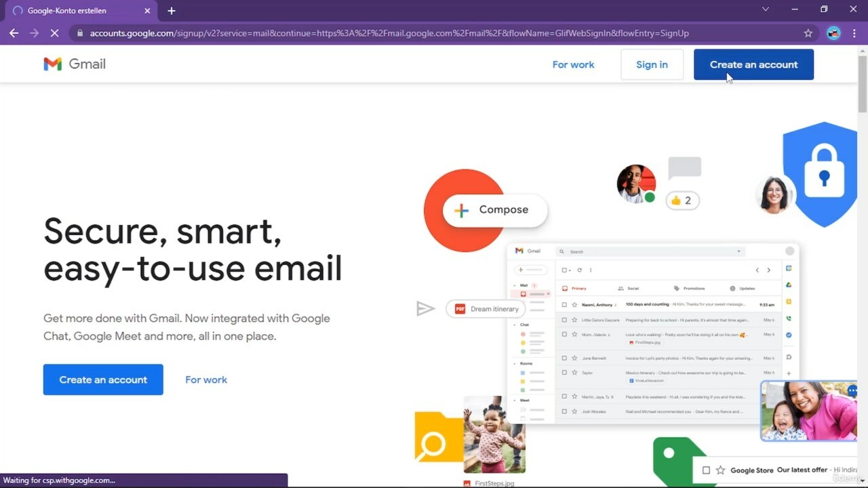
Task: Click the padlock site info icon
Action: pos(80,33)
